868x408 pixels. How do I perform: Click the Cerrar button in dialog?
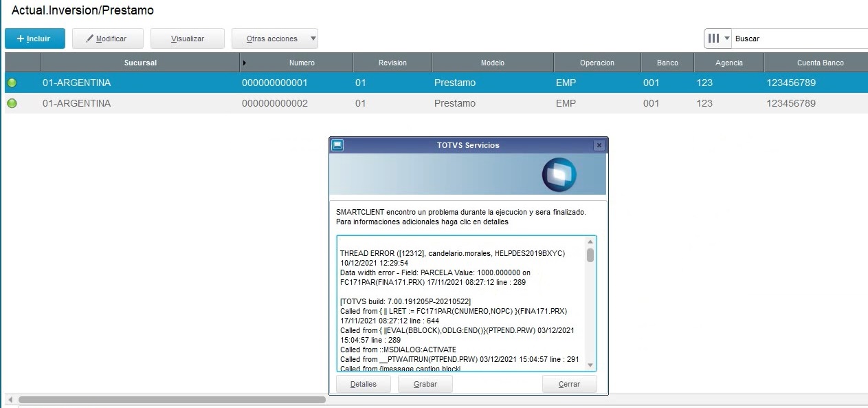pos(569,384)
